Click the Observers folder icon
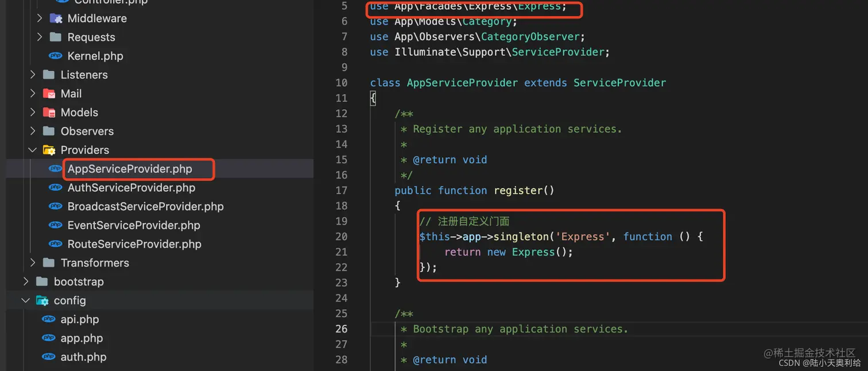This screenshot has height=371, width=868. coord(49,131)
